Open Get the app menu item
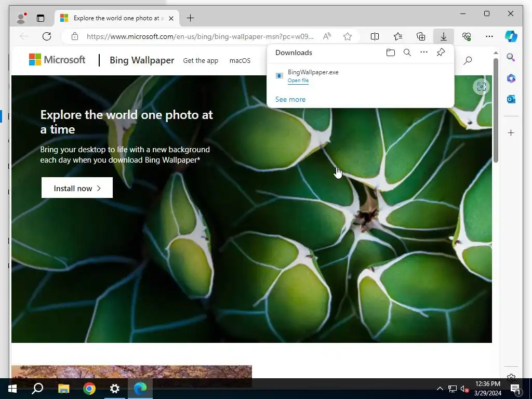 (x=201, y=61)
